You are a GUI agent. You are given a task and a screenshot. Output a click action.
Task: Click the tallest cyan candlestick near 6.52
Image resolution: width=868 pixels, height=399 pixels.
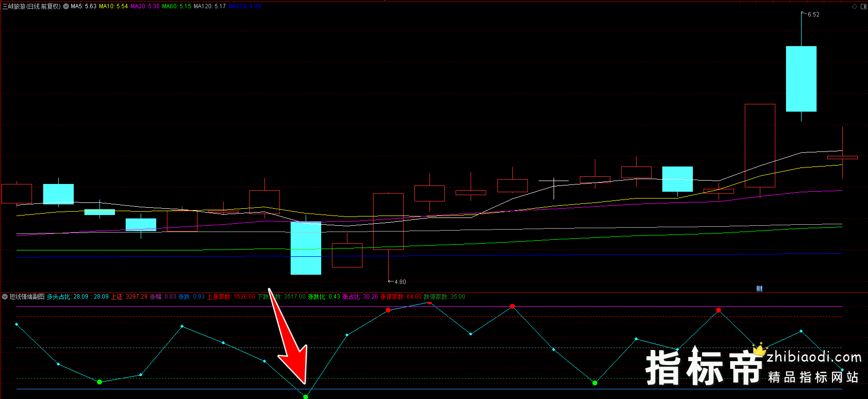pyautogui.click(x=801, y=79)
